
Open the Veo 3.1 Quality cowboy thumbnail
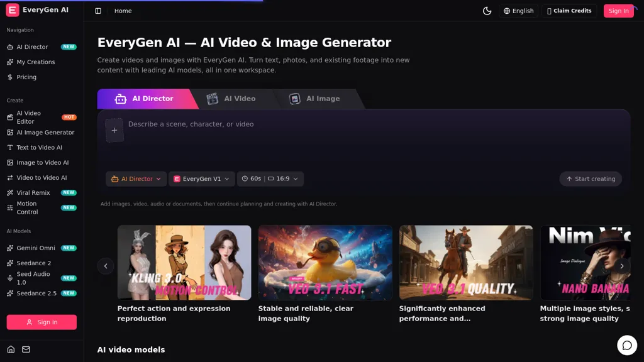[466, 263]
